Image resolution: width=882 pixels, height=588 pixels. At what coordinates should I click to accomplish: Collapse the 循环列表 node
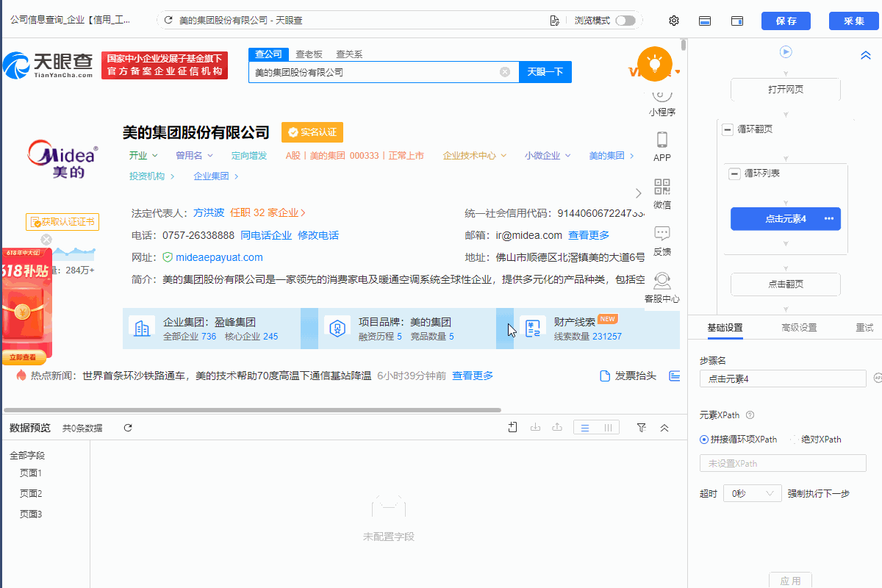click(734, 173)
